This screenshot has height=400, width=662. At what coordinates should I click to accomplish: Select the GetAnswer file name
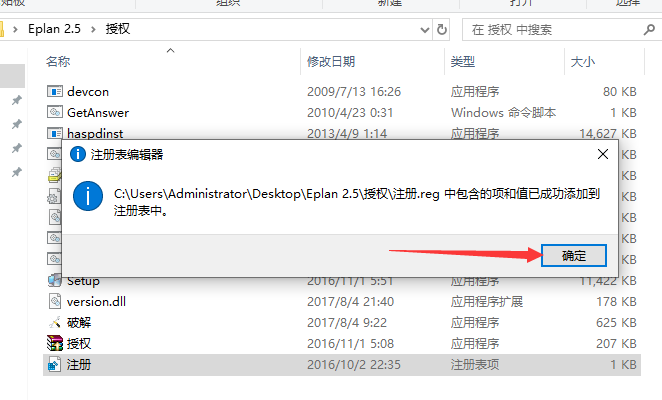(x=98, y=113)
